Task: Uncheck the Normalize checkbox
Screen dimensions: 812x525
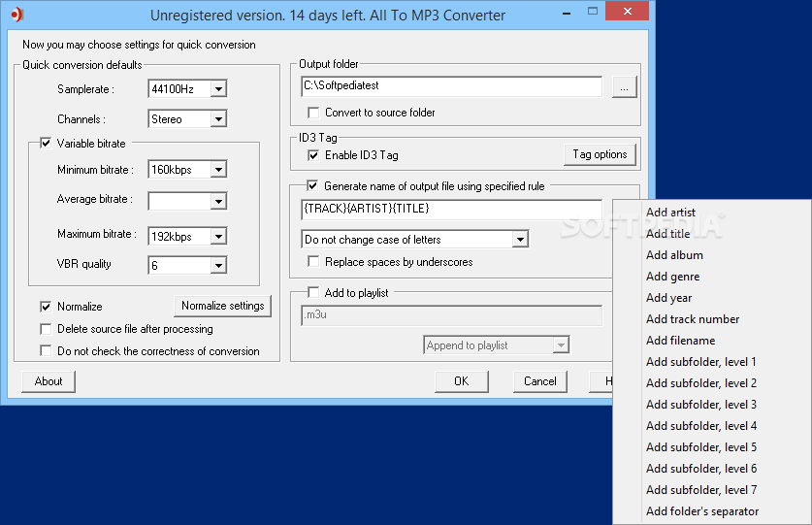Action: point(46,307)
